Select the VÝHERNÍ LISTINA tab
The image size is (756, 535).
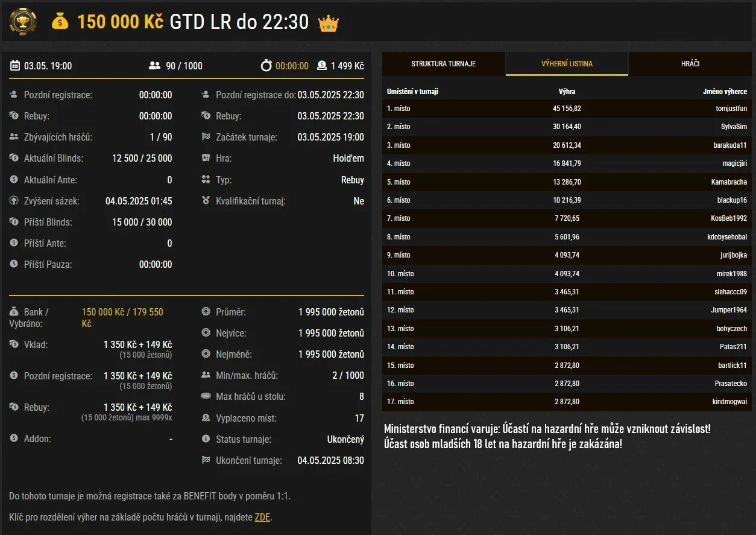coord(566,63)
